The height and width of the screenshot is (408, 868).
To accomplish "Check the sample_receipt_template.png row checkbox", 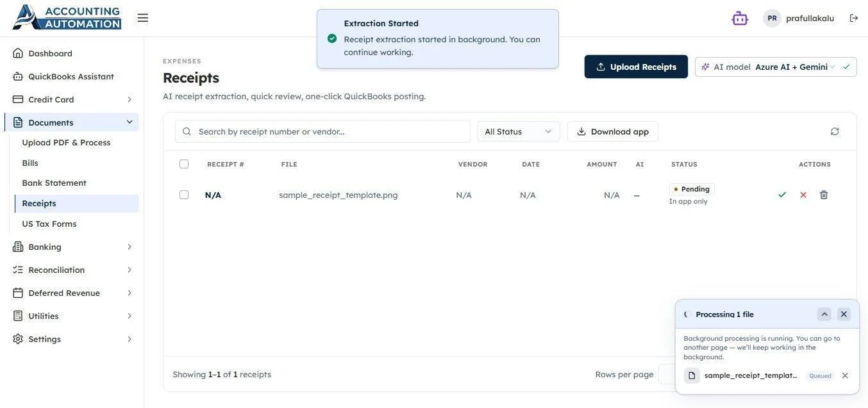I will (184, 195).
